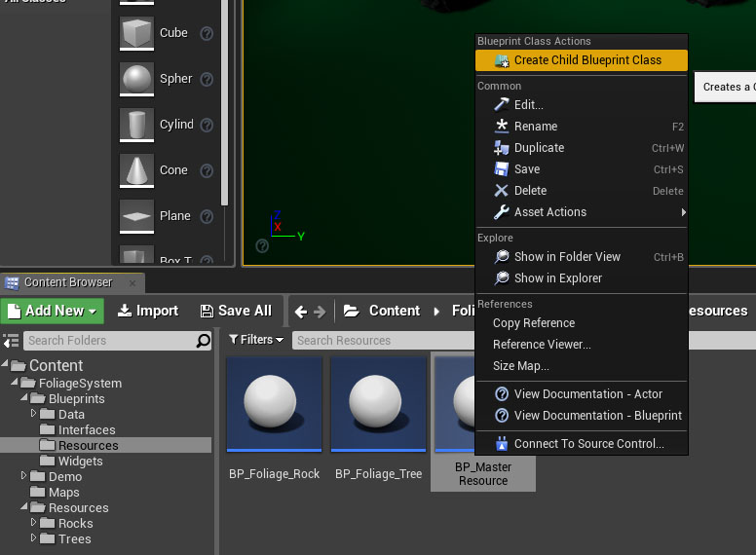Screen dimensions: 756x555
Task: Collapse the FoliageSystem folder
Action: coord(15,383)
